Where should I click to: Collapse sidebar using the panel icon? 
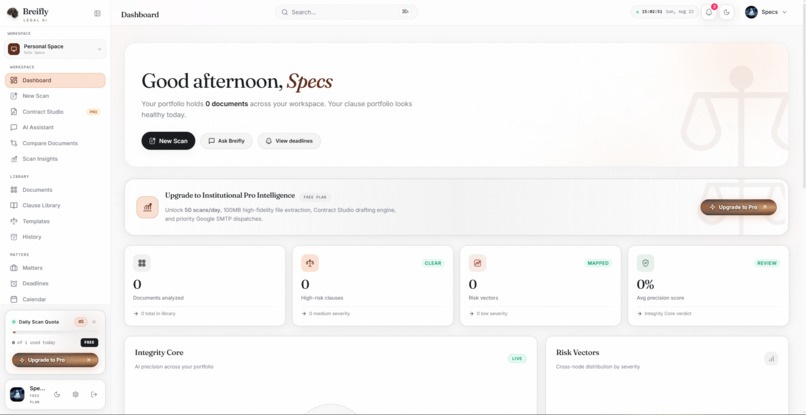tap(97, 13)
